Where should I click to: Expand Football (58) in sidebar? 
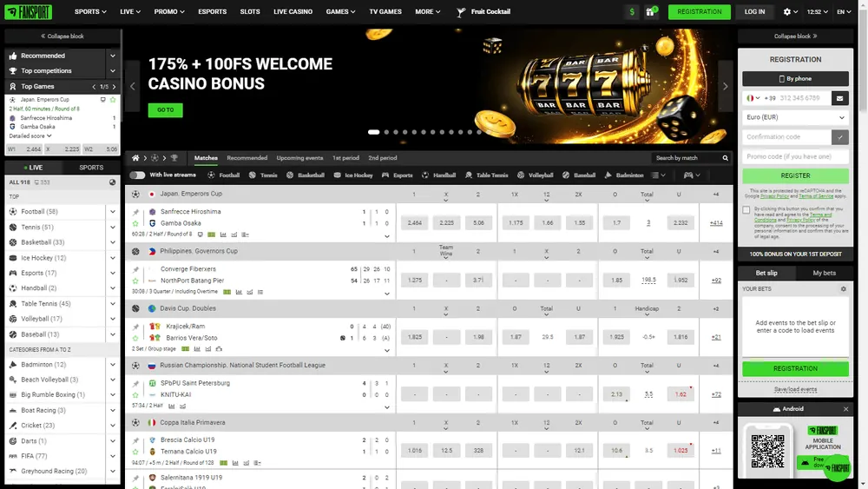(x=112, y=212)
